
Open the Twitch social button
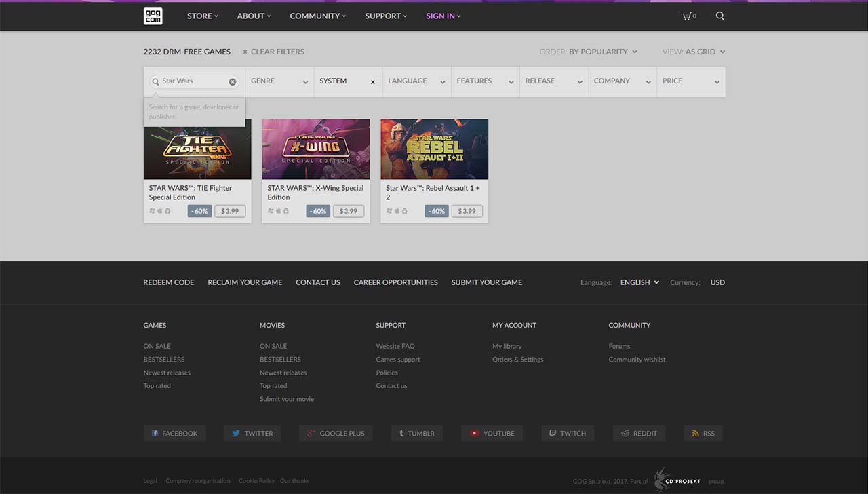tap(567, 434)
